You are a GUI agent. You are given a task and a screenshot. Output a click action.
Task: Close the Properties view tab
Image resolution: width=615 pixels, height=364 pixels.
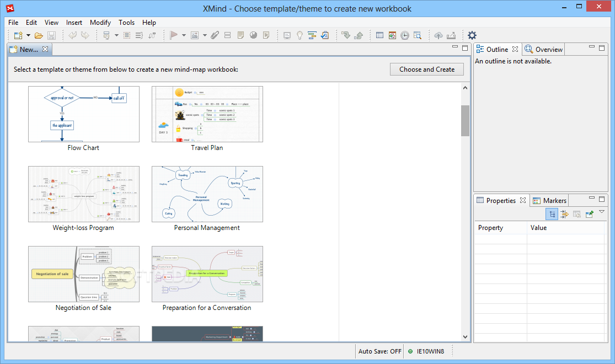tap(523, 200)
